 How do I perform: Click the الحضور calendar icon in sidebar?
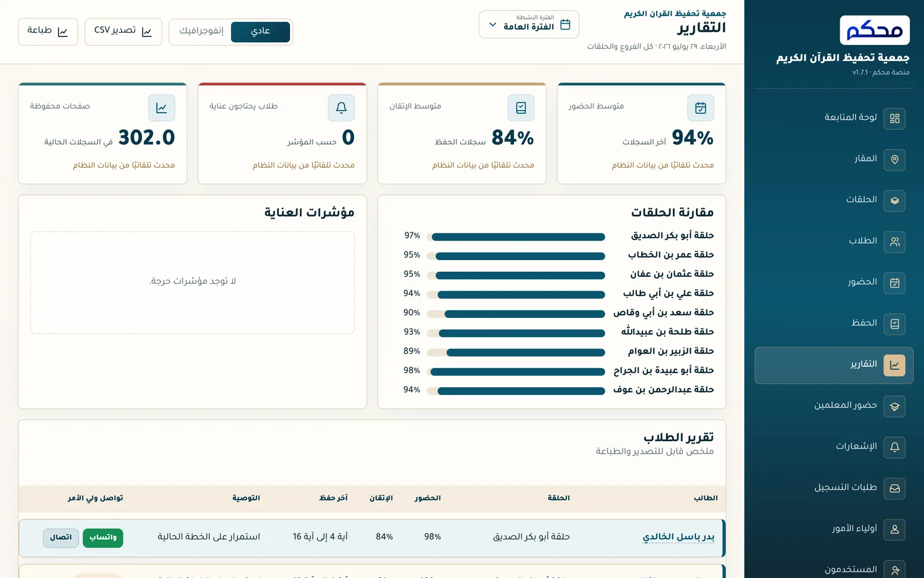coord(895,283)
